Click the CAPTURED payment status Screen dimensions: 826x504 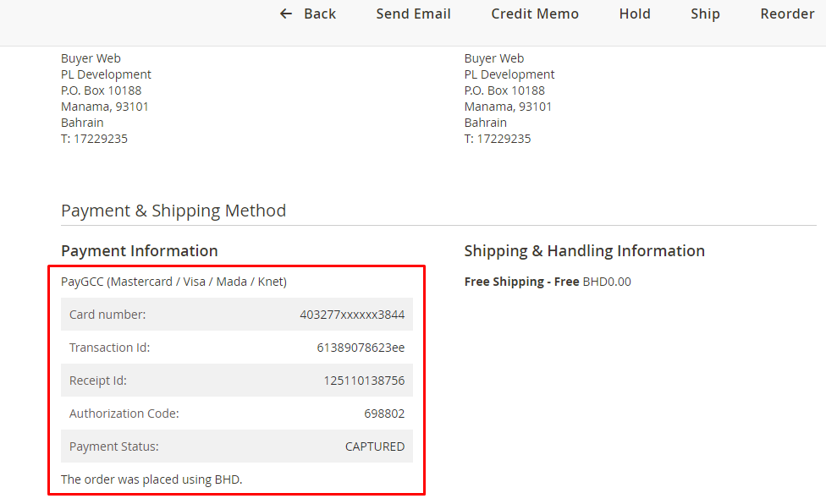coord(375,446)
